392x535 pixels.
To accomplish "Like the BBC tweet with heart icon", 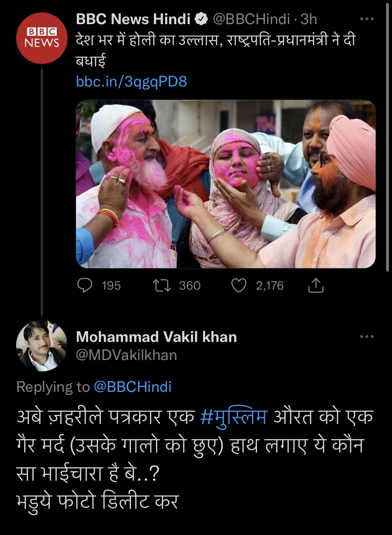I will coord(239,286).
